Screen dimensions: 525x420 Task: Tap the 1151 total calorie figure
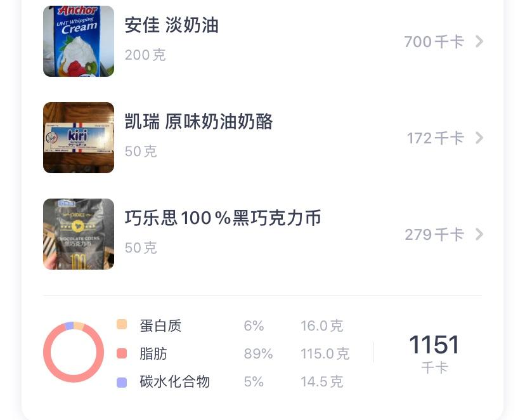435,345
